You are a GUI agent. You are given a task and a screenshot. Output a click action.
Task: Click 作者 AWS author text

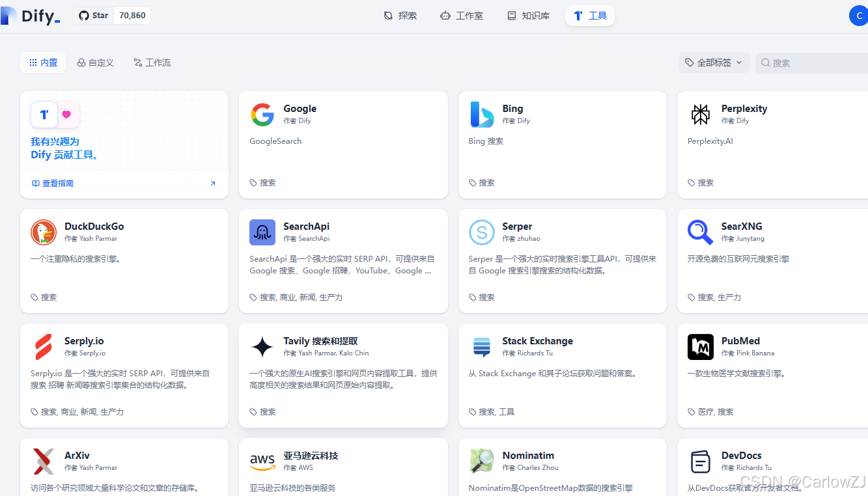[298, 468]
